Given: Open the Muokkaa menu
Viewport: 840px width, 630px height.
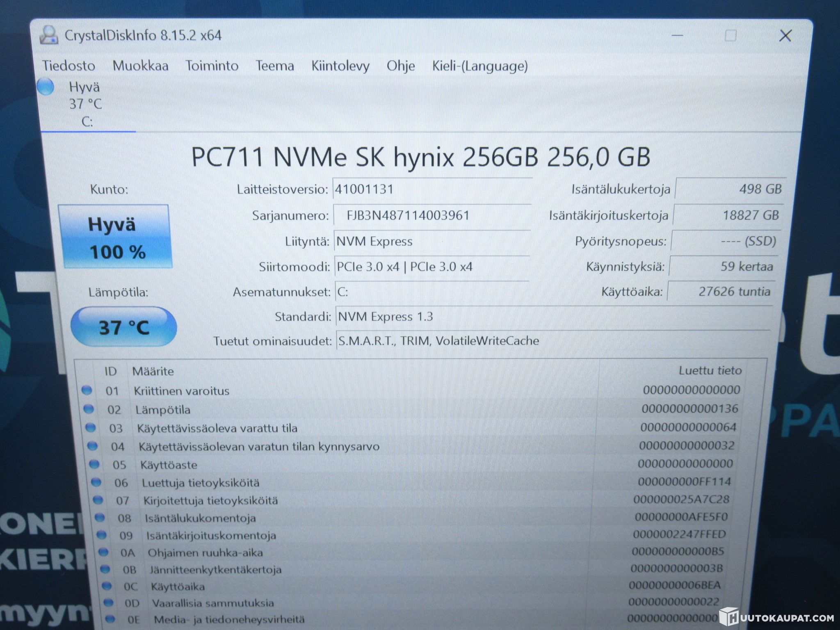Looking at the screenshot, I should pyautogui.click(x=141, y=66).
